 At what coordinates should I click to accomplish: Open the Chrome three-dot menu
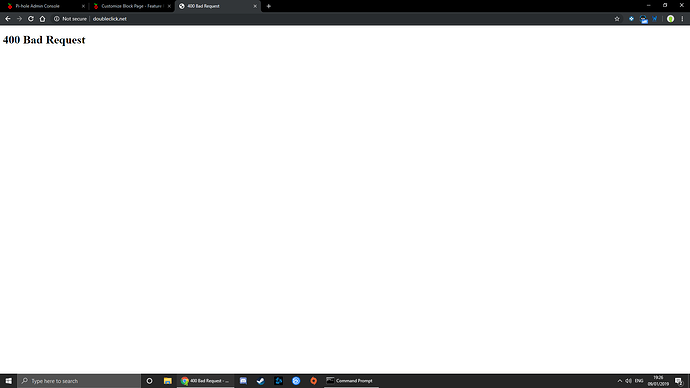[682, 19]
